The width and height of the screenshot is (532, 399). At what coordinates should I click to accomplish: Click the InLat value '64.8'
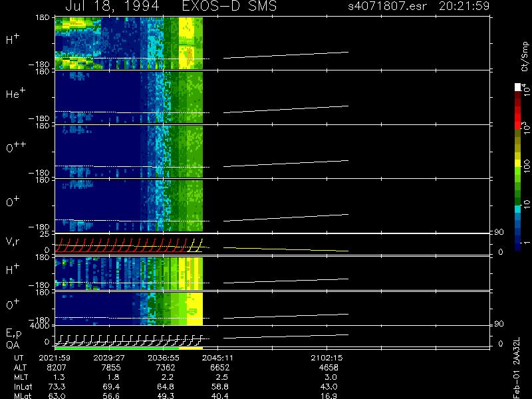pos(166,387)
